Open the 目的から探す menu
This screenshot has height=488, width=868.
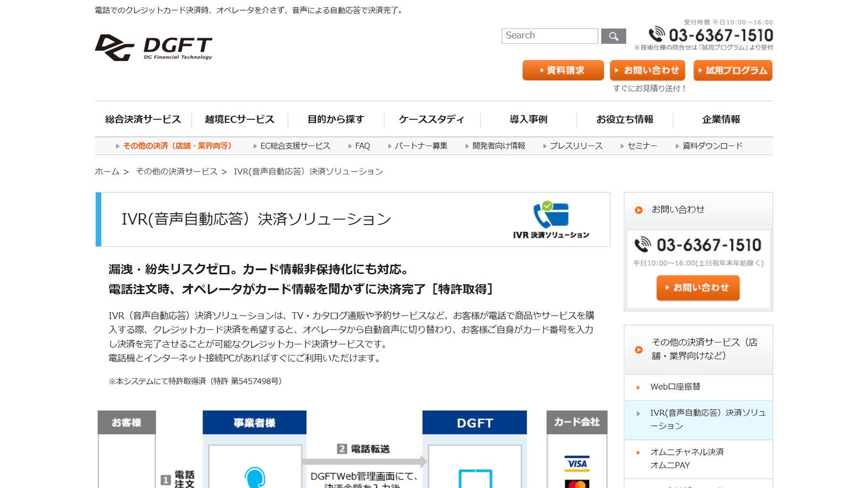(x=336, y=119)
